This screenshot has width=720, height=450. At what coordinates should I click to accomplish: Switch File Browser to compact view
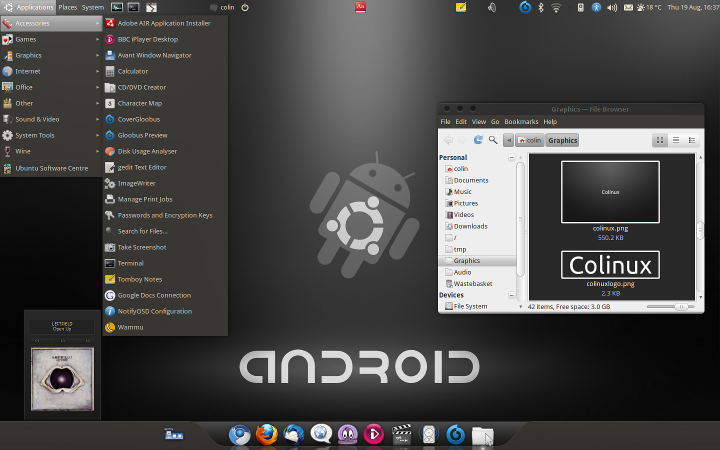click(692, 141)
